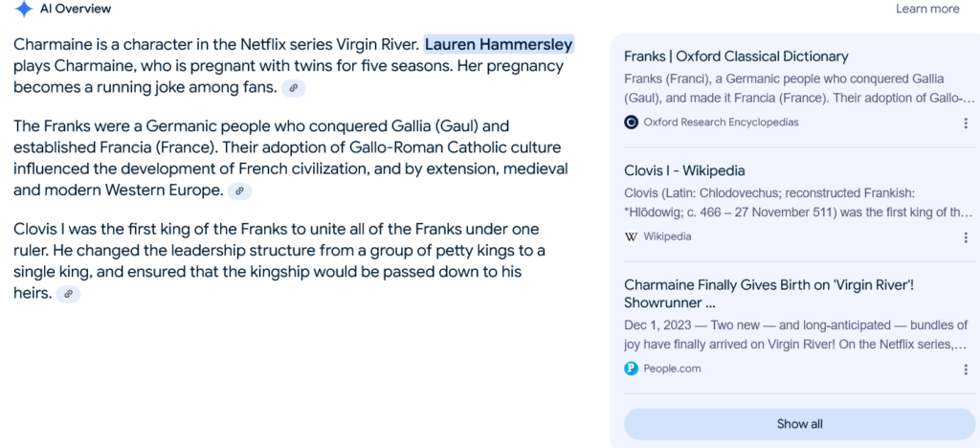Click link icon after Franks paragraph
This screenshot has width=980, height=448.
[x=240, y=190]
